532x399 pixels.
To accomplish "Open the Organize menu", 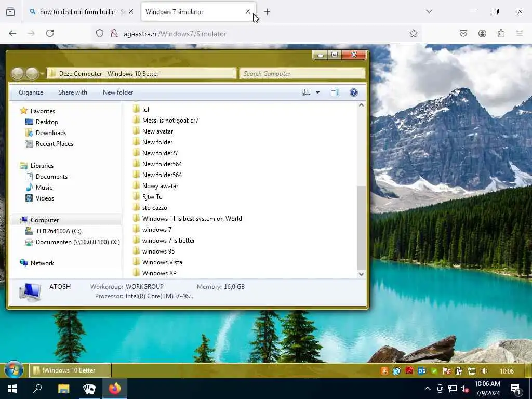I will 31,92.
